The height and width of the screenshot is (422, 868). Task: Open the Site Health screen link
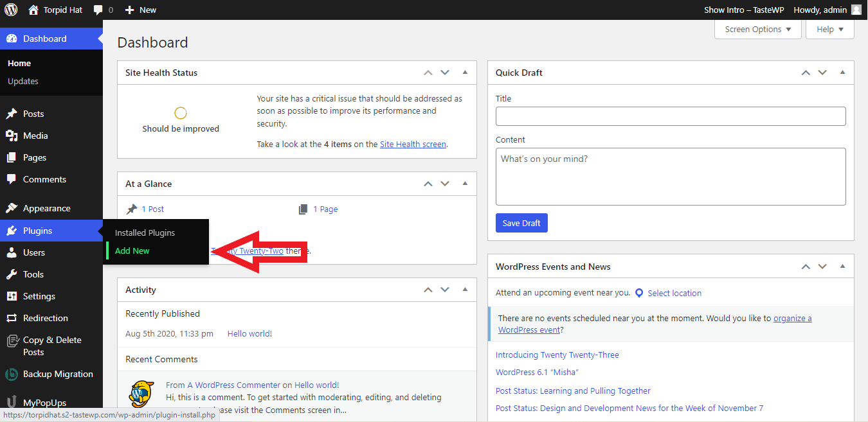point(413,145)
